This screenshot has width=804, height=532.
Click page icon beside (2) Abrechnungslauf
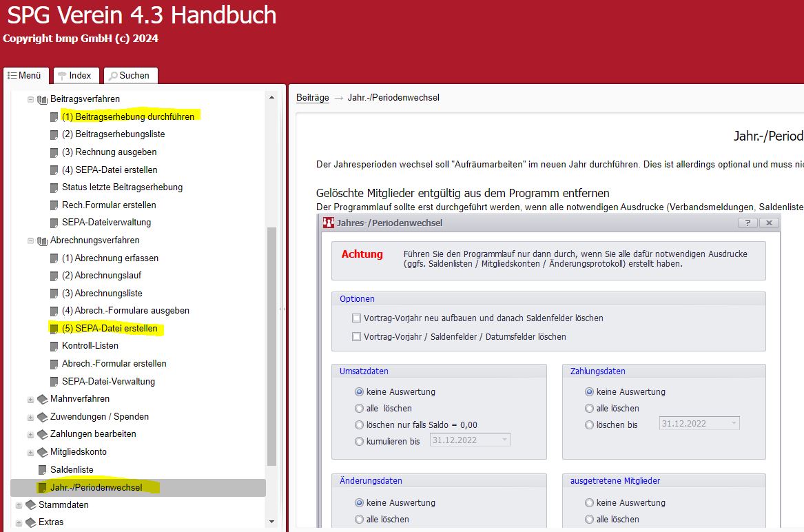[x=54, y=276]
